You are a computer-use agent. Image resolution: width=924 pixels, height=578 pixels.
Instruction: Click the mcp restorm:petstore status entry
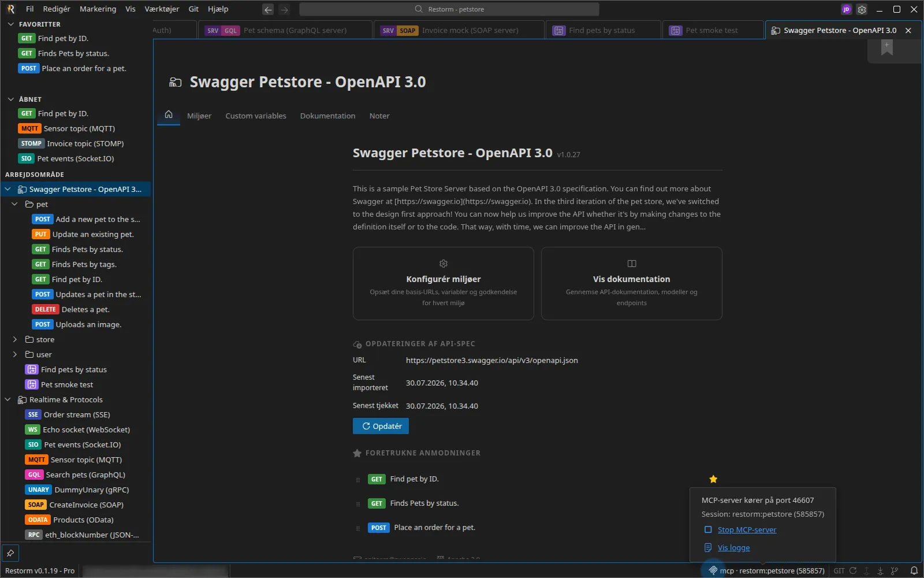pyautogui.click(x=766, y=570)
